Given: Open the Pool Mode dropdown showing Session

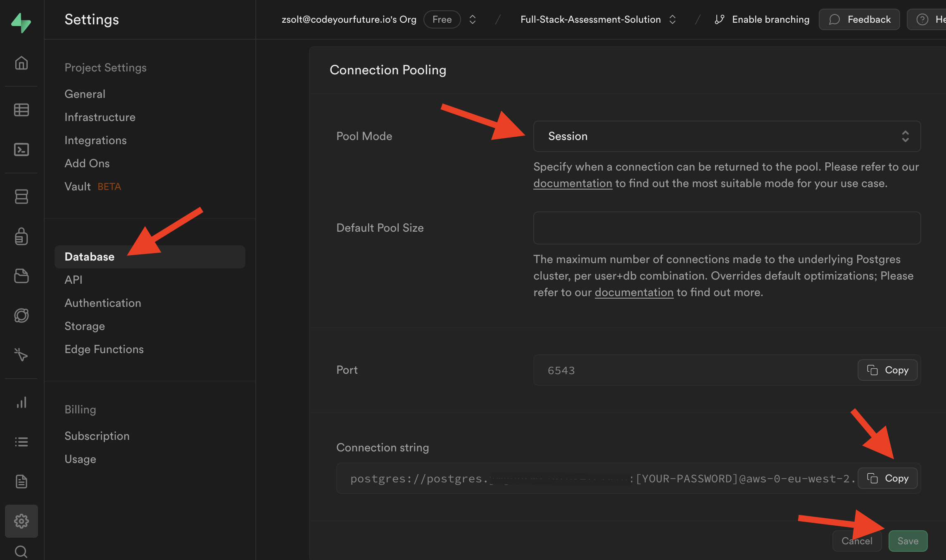Looking at the screenshot, I should coord(727,136).
